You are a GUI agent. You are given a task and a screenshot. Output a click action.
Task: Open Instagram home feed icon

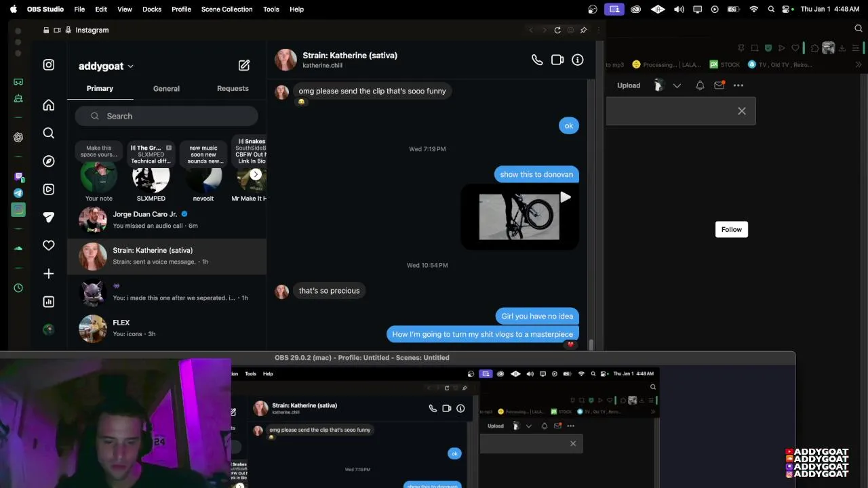click(49, 105)
